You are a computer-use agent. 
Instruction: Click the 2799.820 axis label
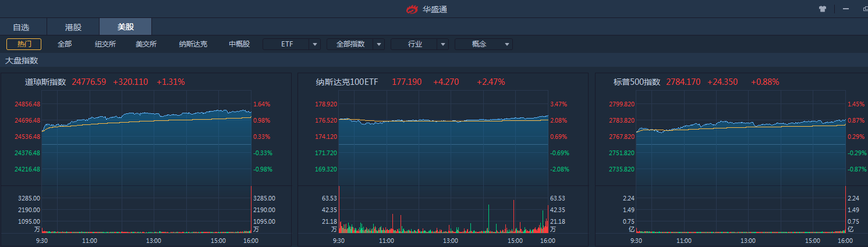(x=622, y=104)
